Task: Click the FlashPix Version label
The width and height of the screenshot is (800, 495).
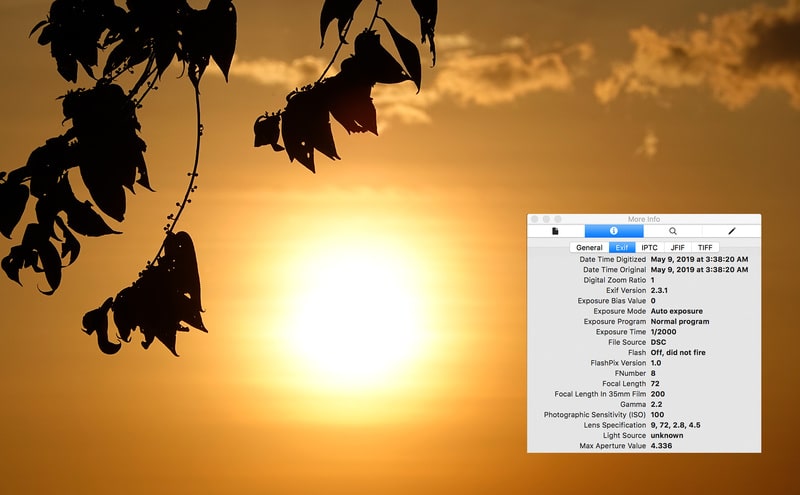Action: 618,363
